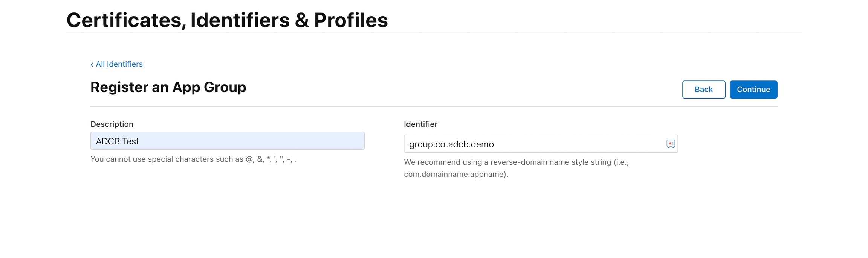
Task: Go to the All Identifiers link
Action: coord(119,64)
